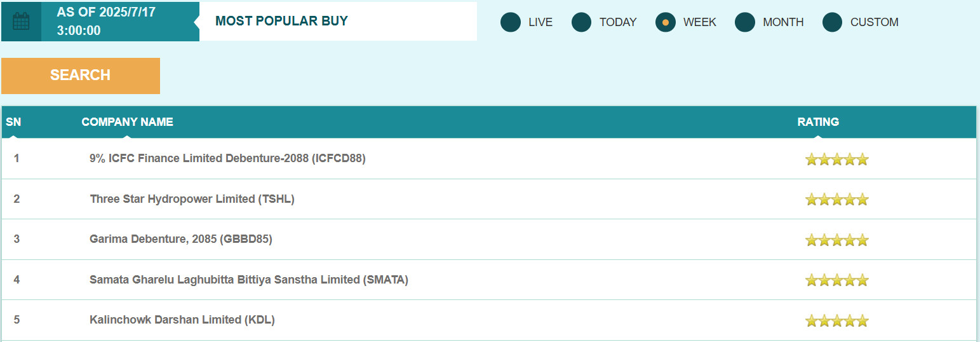Click star rating for Garima Debenture 2085
This screenshot has height=342, width=980.
pos(836,240)
